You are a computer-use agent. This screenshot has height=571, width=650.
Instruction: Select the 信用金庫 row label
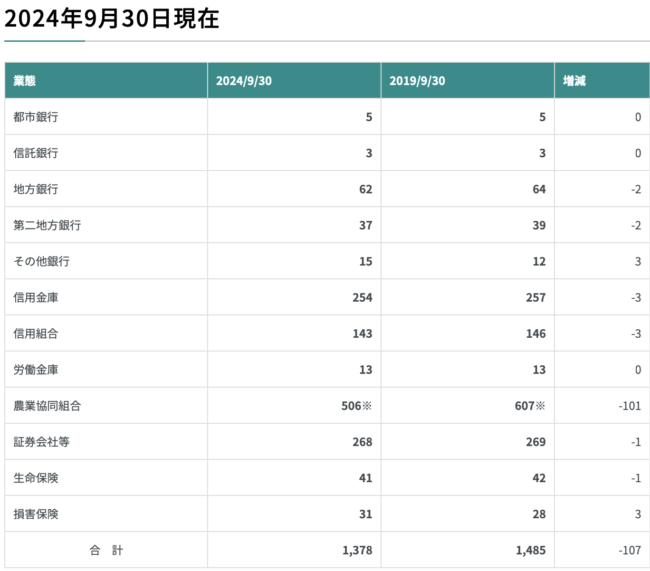point(36,297)
